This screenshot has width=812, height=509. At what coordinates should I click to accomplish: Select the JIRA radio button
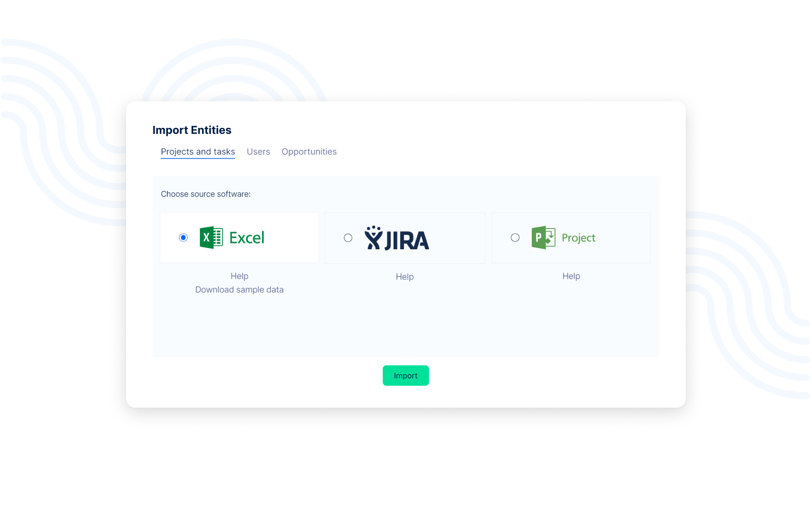(x=348, y=238)
